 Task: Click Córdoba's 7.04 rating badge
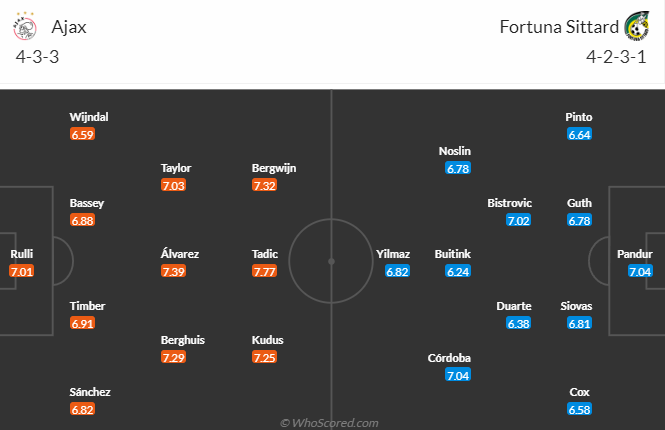click(459, 376)
